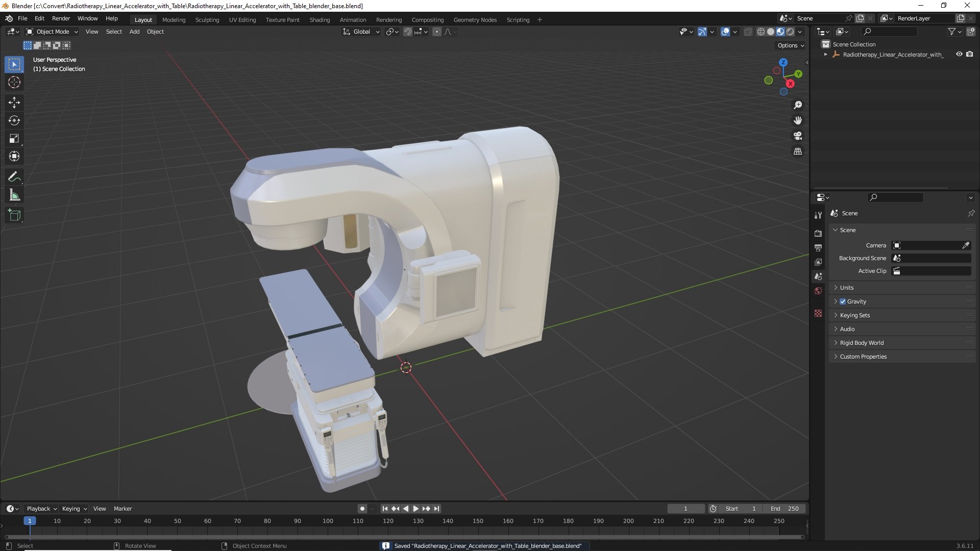980x551 pixels.
Task: Select material preview shading mode
Action: 780,32
